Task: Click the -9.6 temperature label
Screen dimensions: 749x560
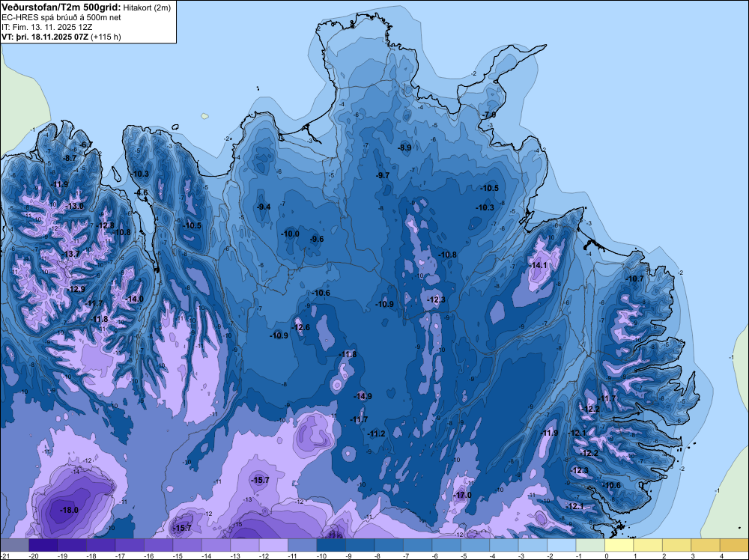Action: [x=317, y=239]
